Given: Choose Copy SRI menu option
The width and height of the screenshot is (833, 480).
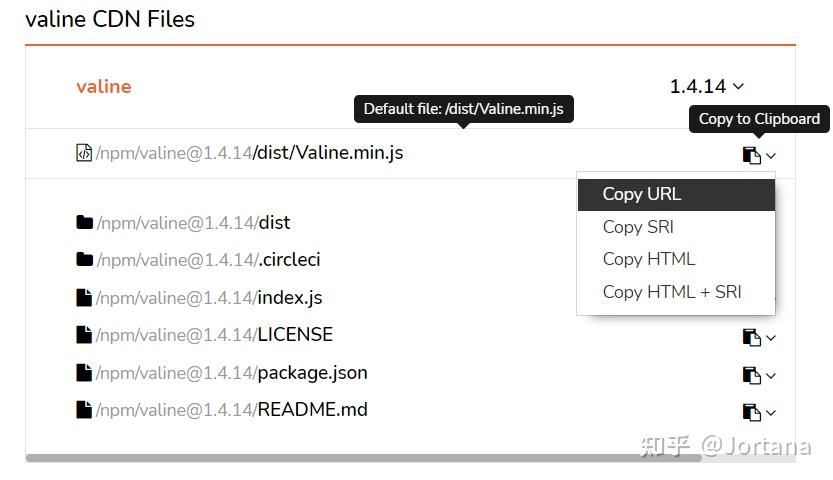Looking at the screenshot, I should 638,227.
